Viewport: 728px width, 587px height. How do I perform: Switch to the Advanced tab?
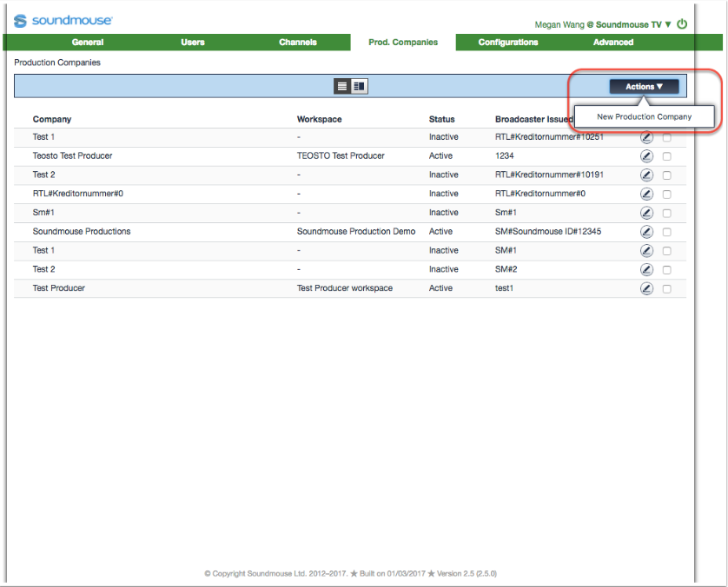tap(612, 43)
